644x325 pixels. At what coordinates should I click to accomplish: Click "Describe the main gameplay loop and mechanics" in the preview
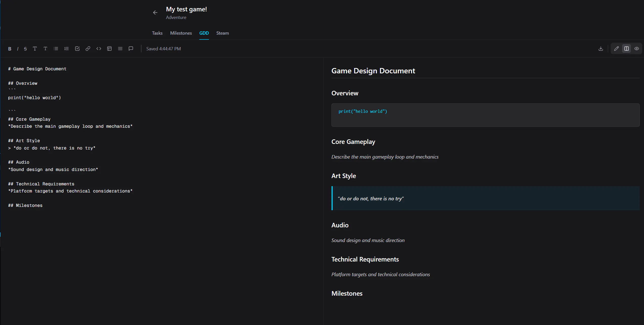click(385, 157)
